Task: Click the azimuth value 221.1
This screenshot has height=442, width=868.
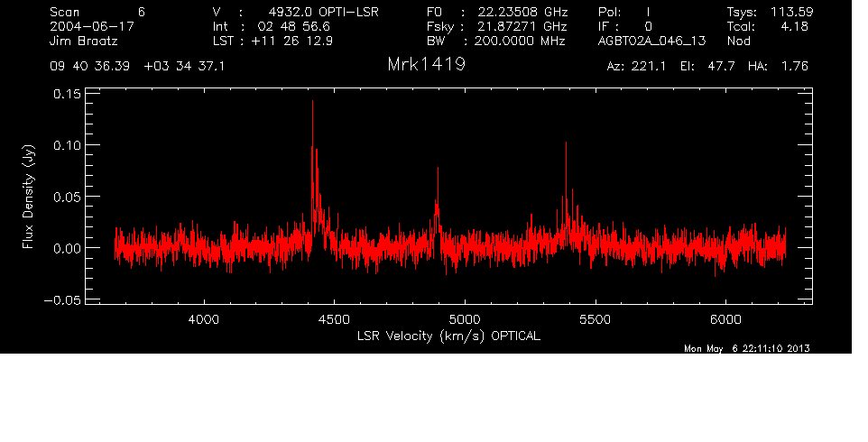Action: tap(647, 67)
